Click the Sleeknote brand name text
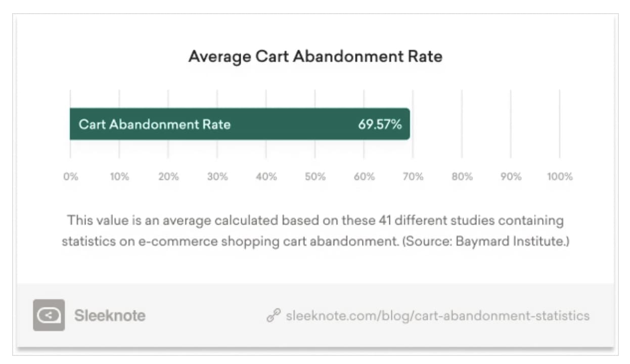The height and width of the screenshot is (364, 630). click(110, 316)
